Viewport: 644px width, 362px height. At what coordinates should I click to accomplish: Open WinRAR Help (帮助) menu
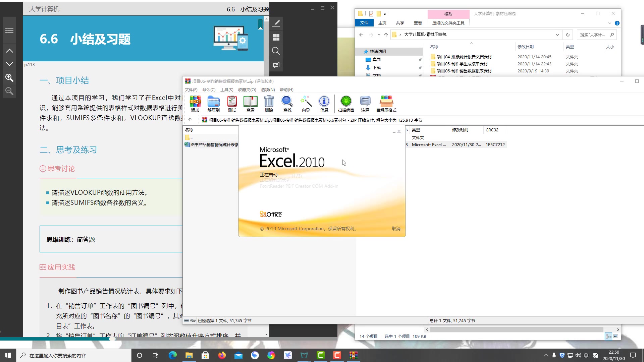(286, 89)
